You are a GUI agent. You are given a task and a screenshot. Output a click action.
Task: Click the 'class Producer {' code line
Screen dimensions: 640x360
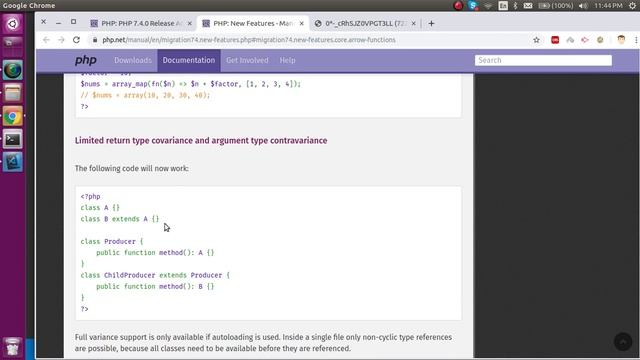(112, 242)
